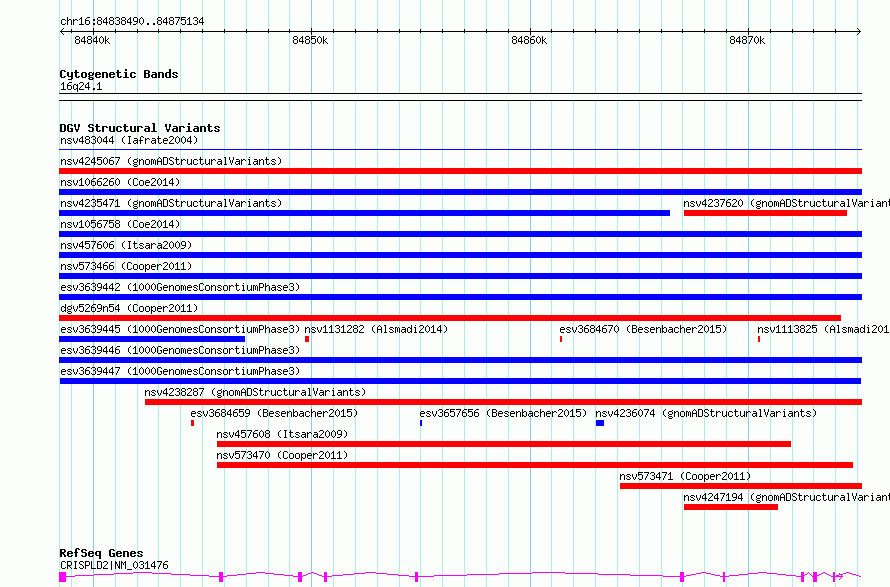Click the nsv1131282 (Alsmadi2014) label
This screenshot has height=587, width=890.
(x=376, y=329)
